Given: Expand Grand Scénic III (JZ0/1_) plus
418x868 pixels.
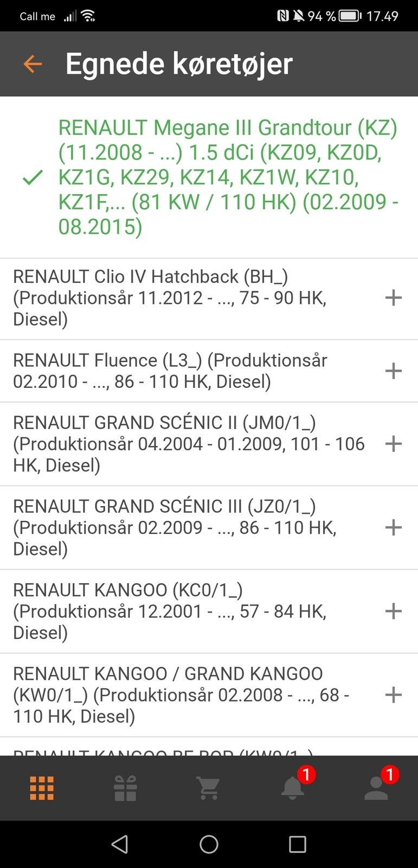Looking at the screenshot, I should pyautogui.click(x=393, y=527).
